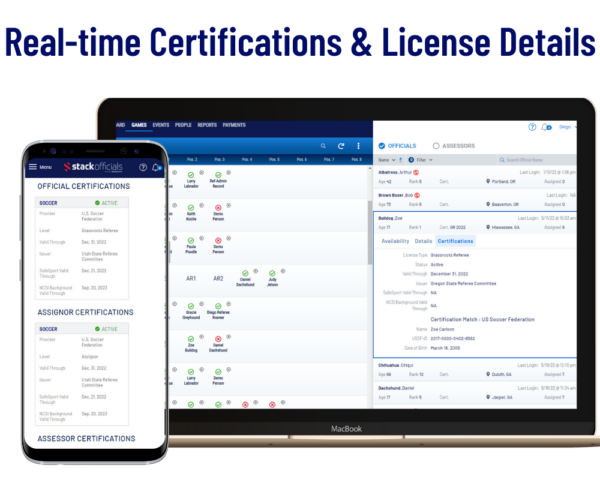Open the Availability tab for the official
Screen dimensions: 600x480
click(x=395, y=241)
